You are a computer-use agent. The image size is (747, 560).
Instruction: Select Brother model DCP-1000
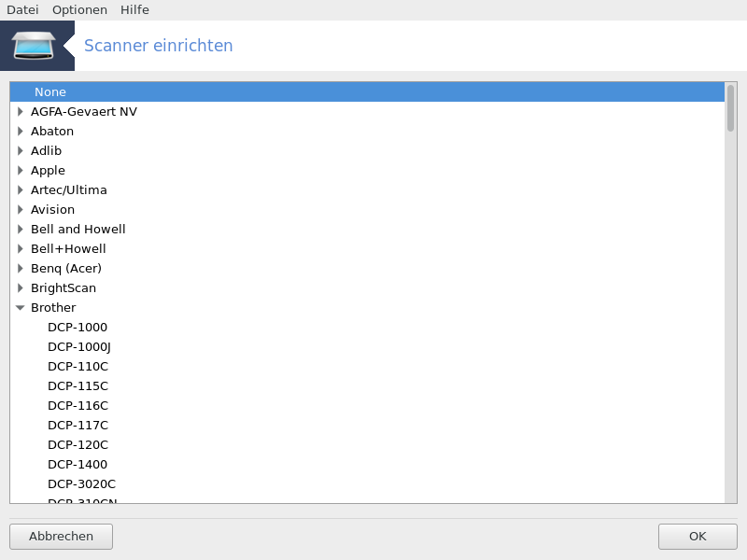coord(78,328)
